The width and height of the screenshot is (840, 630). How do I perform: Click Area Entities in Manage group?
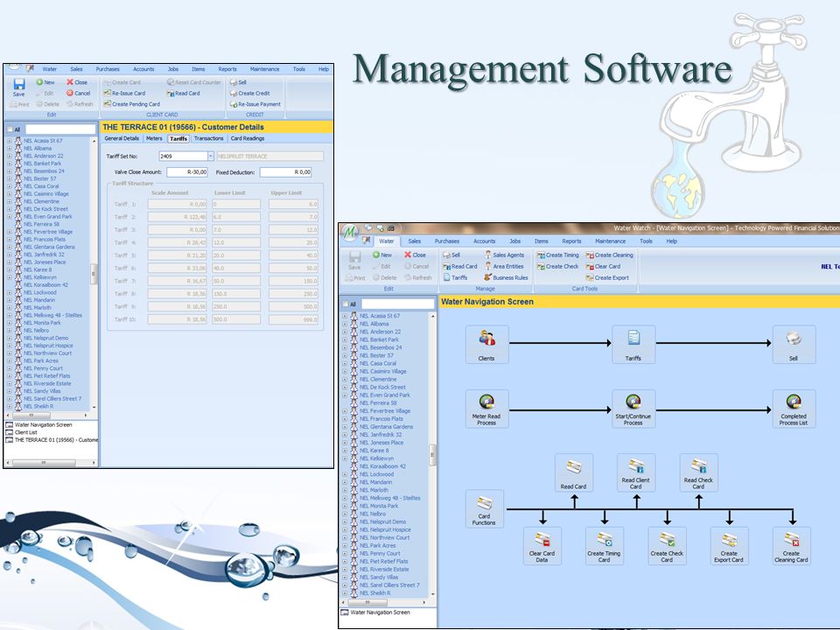tap(504, 266)
